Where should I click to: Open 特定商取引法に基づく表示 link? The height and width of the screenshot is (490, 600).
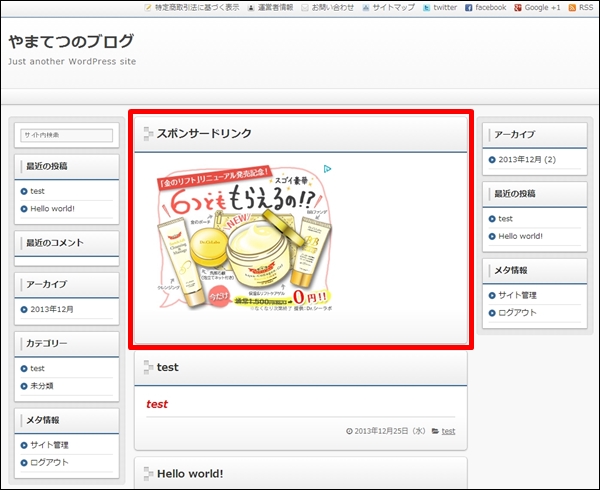click(197, 8)
